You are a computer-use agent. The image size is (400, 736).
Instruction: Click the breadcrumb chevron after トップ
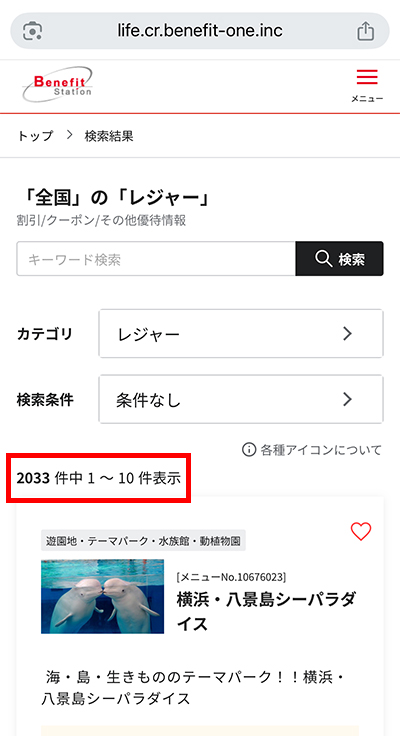69,135
